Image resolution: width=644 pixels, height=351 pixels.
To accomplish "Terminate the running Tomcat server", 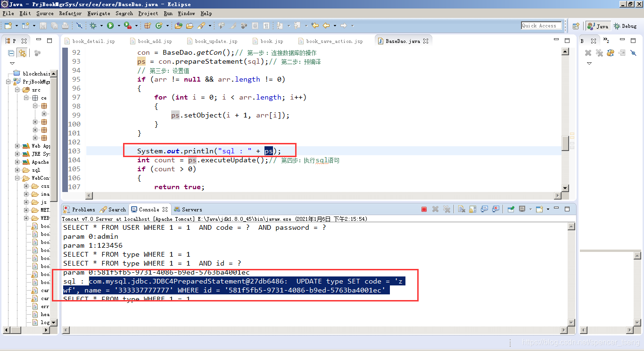I will pos(423,209).
